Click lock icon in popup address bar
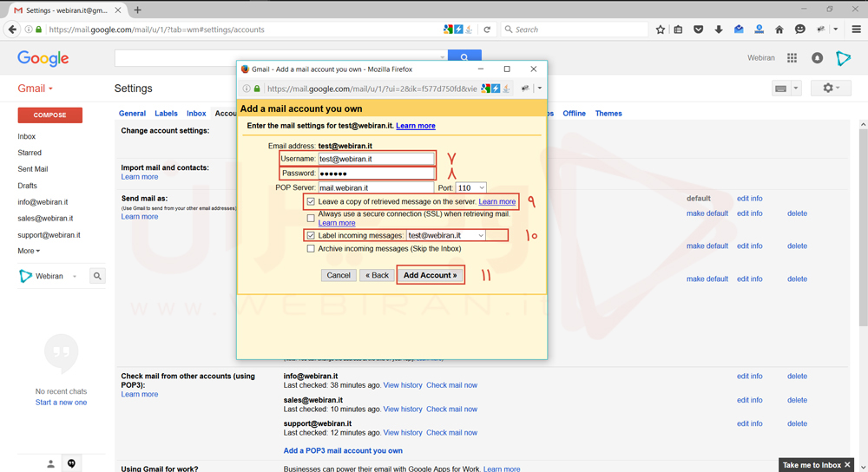The width and height of the screenshot is (868, 472). pos(257,88)
